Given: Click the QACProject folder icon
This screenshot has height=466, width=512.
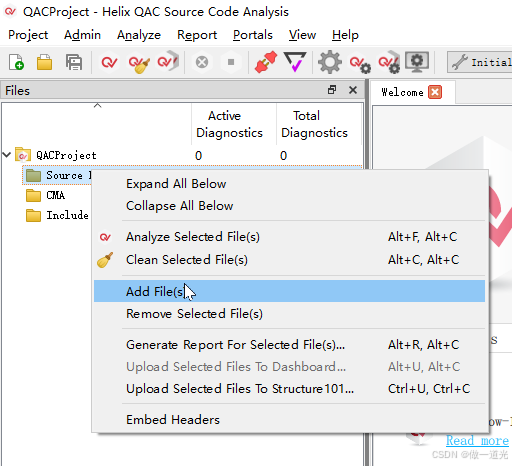Looking at the screenshot, I should click(x=23, y=155).
